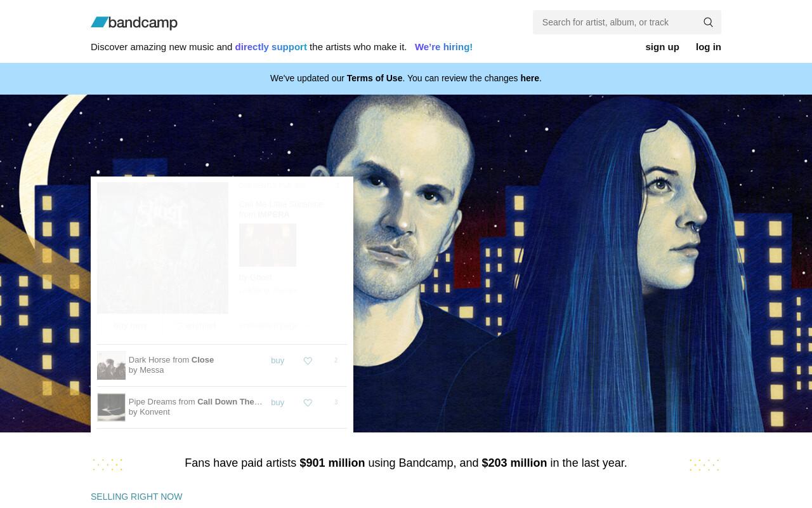Image resolution: width=812 pixels, height=508 pixels.
Task: Click the search magnifier icon
Action: (x=708, y=22)
